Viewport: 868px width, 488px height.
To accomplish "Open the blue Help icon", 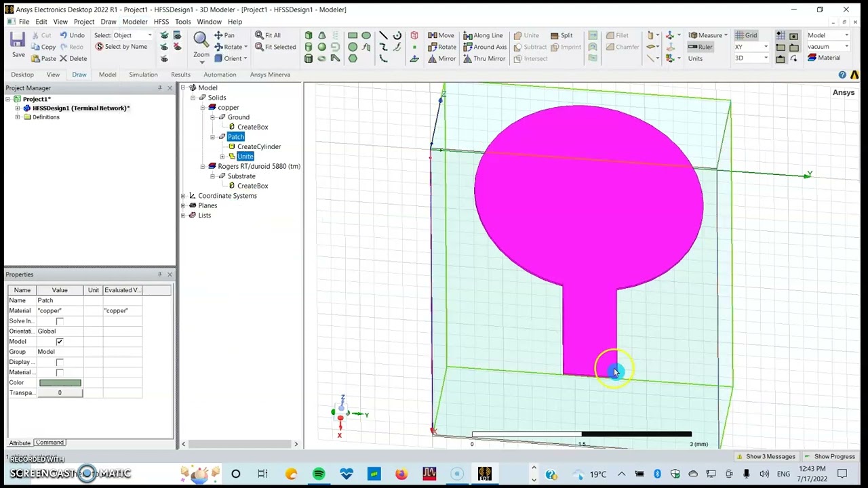I will (842, 75).
